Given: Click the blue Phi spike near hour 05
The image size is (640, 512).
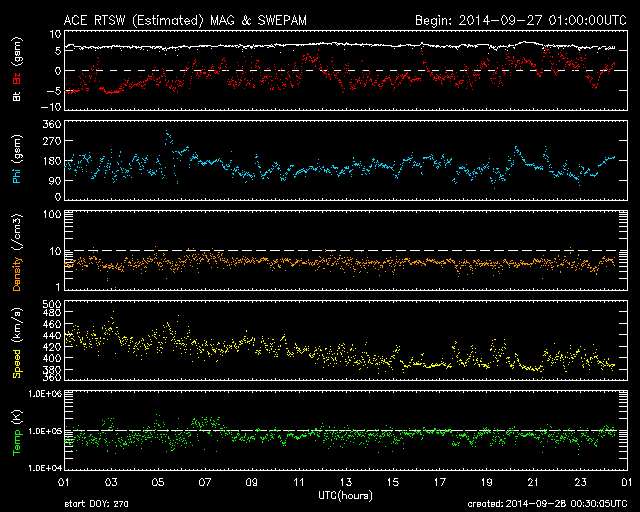Looking at the screenshot, I should pyautogui.click(x=168, y=134).
